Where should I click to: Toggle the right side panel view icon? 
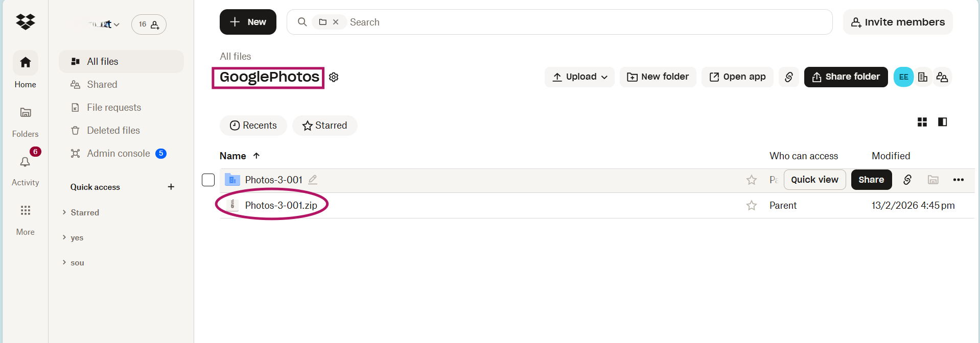pyautogui.click(x=943, y=122)
